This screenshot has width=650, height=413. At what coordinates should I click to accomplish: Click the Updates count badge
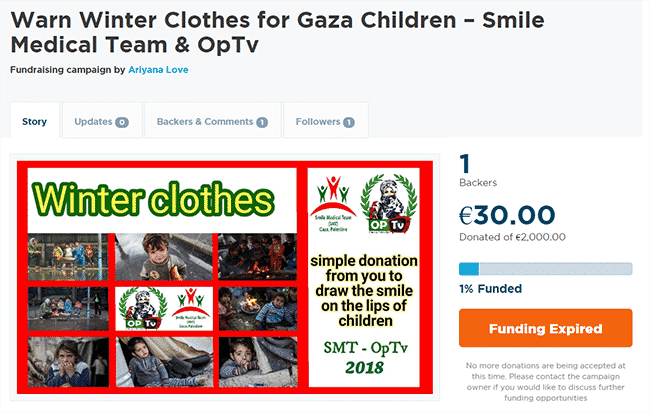click(122, 122)
